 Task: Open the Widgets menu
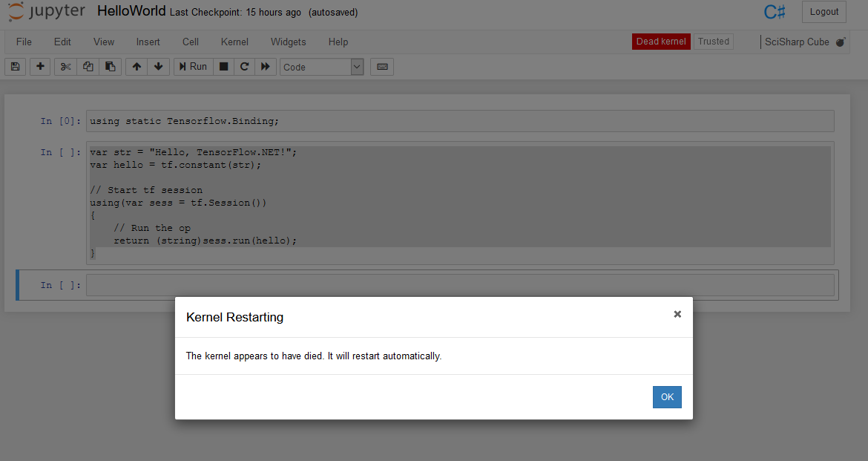[x=288, y=42]
